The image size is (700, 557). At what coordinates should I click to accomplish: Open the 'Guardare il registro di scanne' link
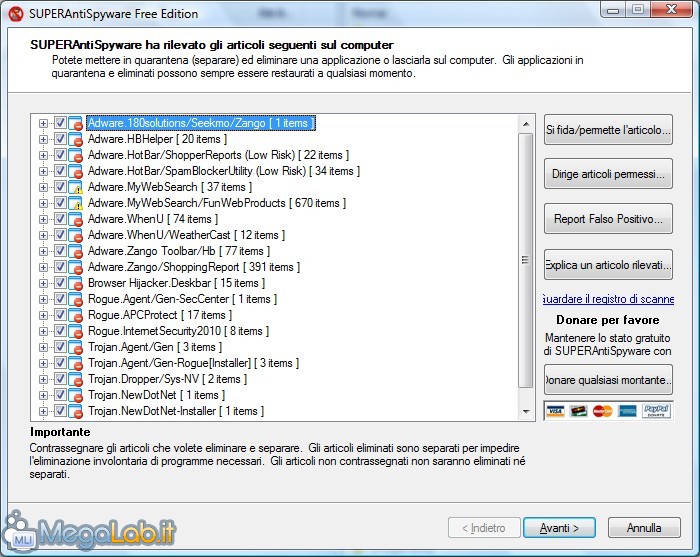608,299
